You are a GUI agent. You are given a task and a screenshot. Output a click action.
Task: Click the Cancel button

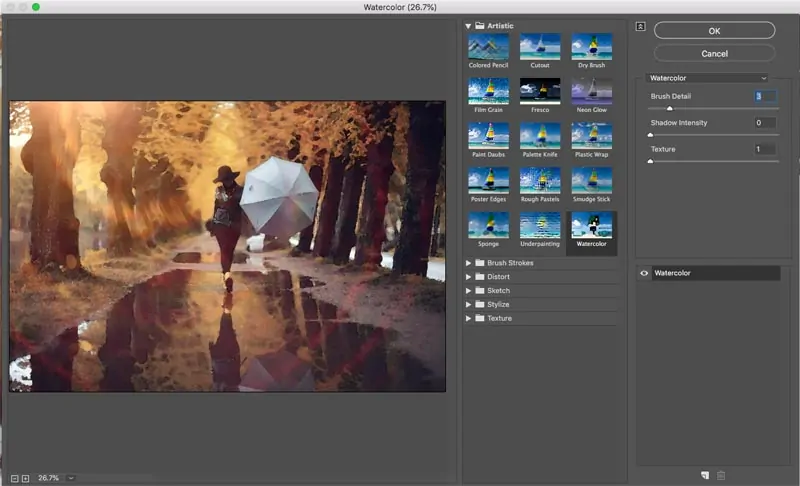[x=714, y=54]
